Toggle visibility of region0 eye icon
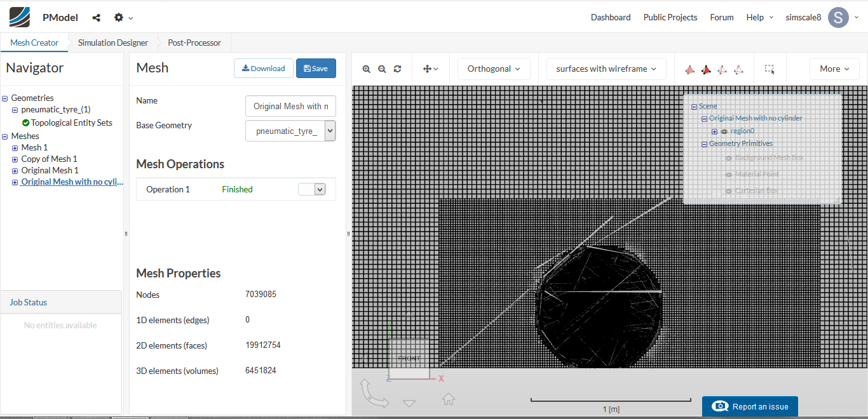The image size is (868, 419). pyautogui.click(x=724, y=131)
